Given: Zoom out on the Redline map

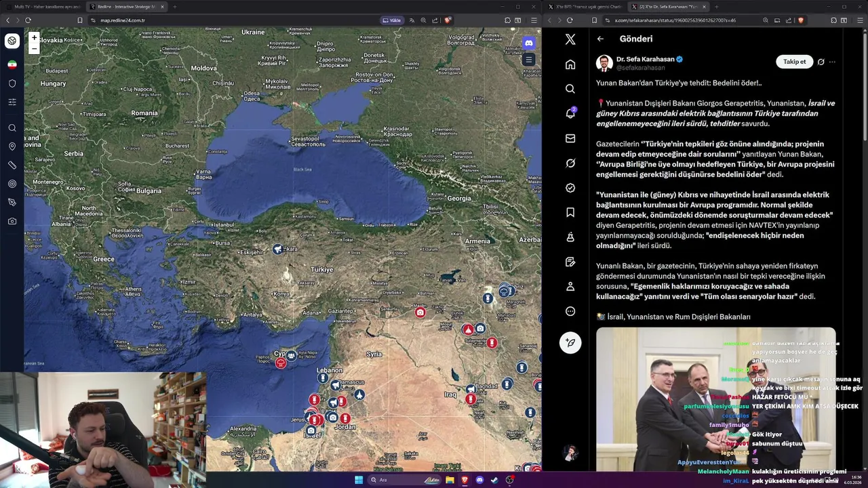Looking at the screenshot, I should (34, 48).
